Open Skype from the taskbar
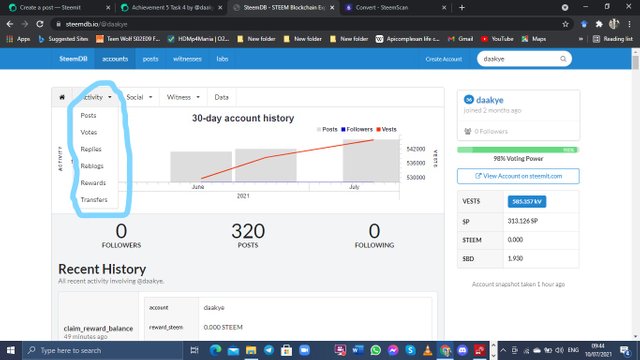 pos(410,350)
